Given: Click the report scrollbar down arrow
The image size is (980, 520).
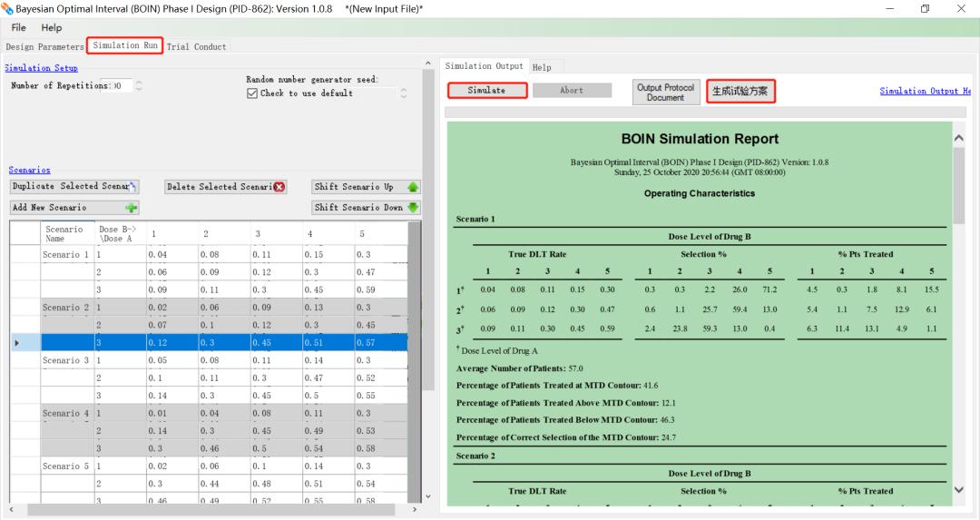Looking at the screenshot, I should (x=959, y=490).
